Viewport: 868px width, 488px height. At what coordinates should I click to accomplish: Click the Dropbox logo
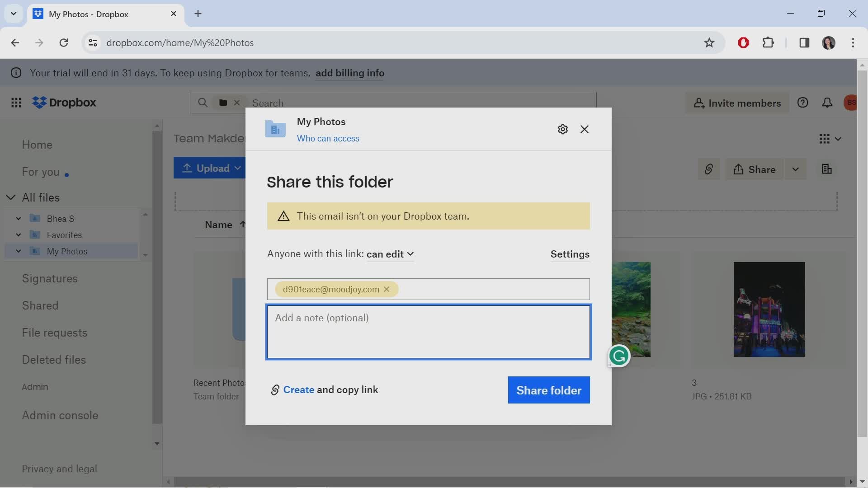pyautogui.click(x=64, y=103)
